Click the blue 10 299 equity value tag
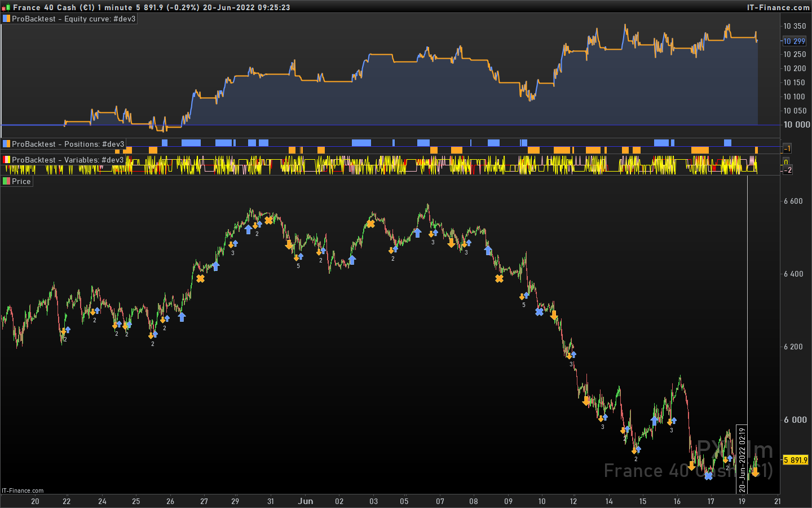 click(x=794, y=41)
